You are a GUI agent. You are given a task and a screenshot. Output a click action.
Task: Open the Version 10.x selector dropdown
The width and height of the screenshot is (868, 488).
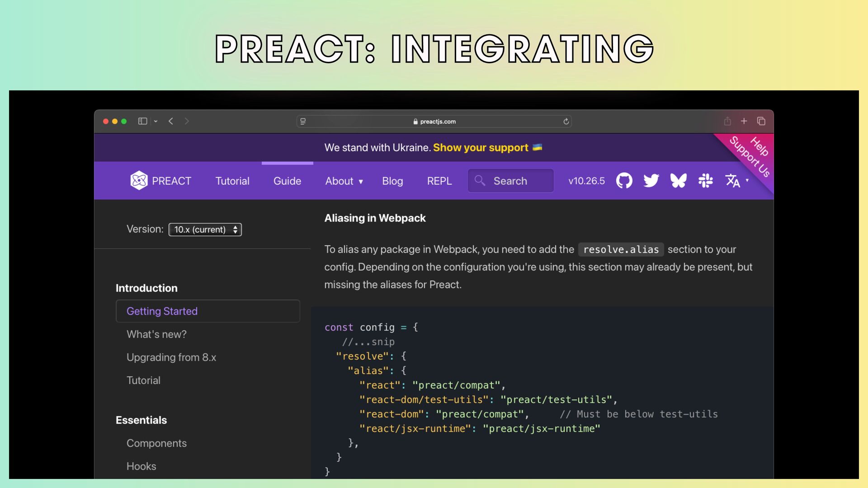(205, 230)
